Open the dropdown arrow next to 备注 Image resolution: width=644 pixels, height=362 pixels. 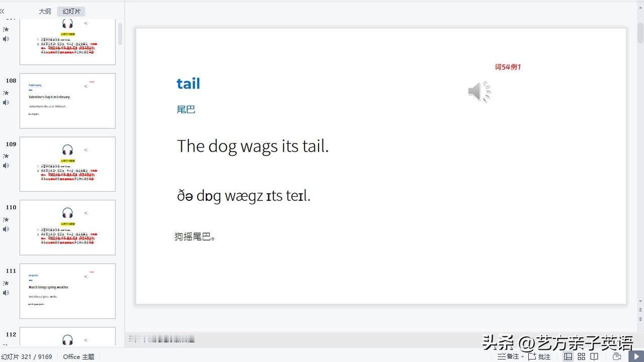pos(522,356)
